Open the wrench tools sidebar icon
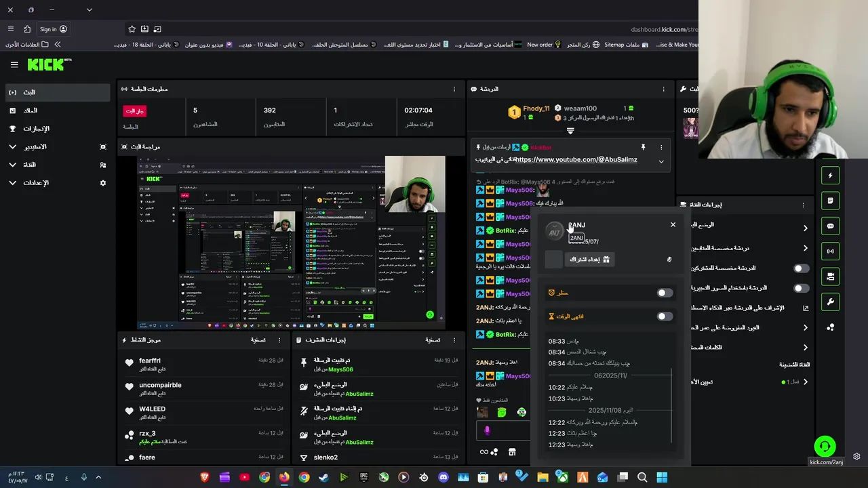The image size is (868, 488). click(830, 302)
